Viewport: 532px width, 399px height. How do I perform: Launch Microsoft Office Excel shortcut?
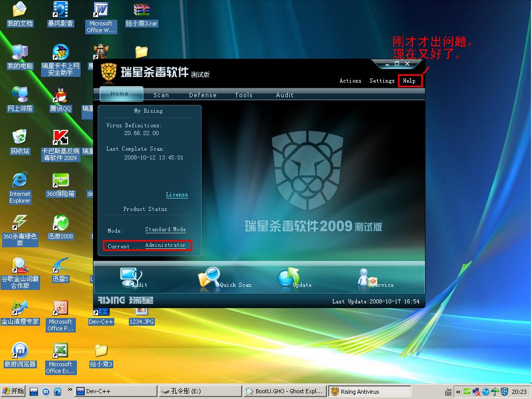click(60, 358)
